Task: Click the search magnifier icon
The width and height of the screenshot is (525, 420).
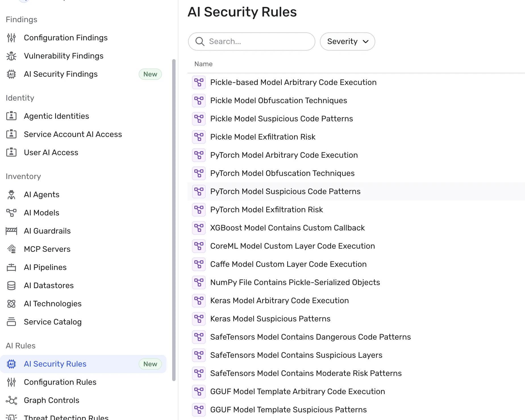Action: tap(200, 41)
